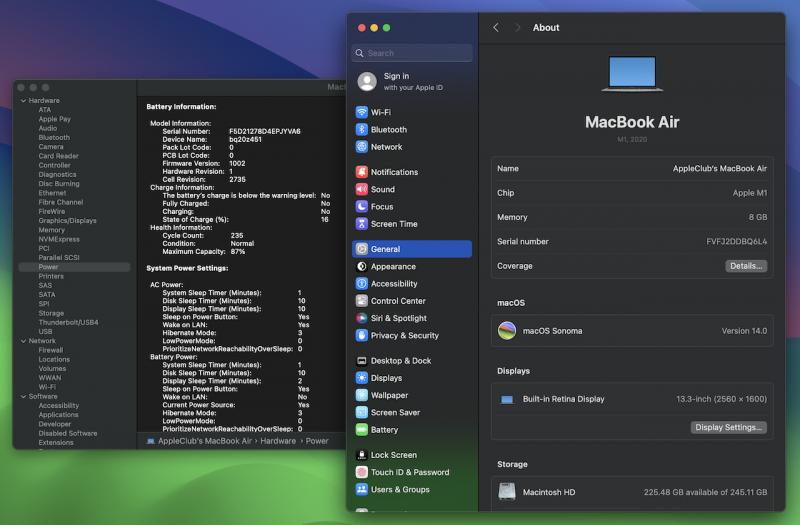Open Displays sun icon
Image resolution: width=800 pixels, height=525 pixels.
pyautogui.click(x=361, y=378)
